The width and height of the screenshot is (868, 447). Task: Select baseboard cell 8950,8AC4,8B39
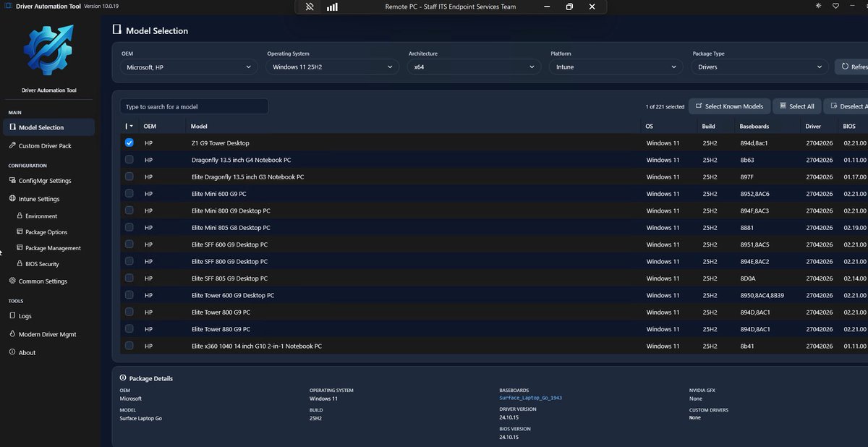762,295
